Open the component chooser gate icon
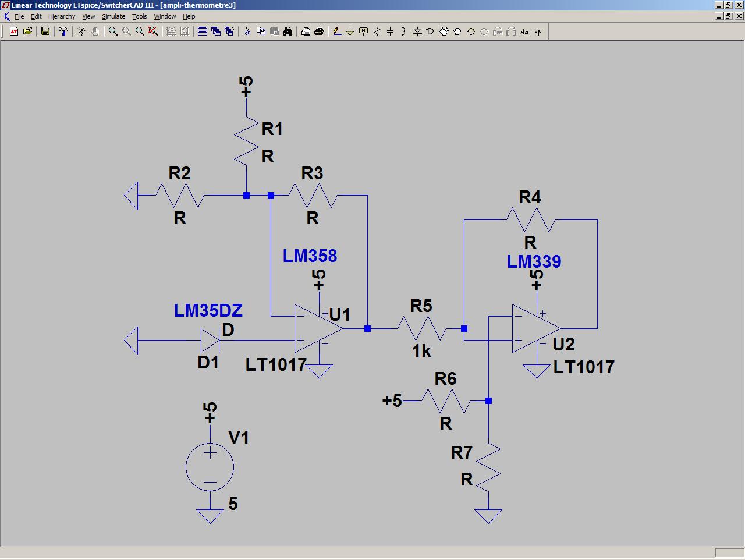 point(431,31)
